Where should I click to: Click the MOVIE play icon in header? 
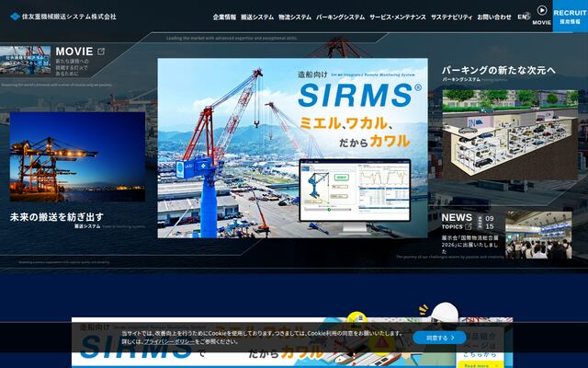pos(542,10)
